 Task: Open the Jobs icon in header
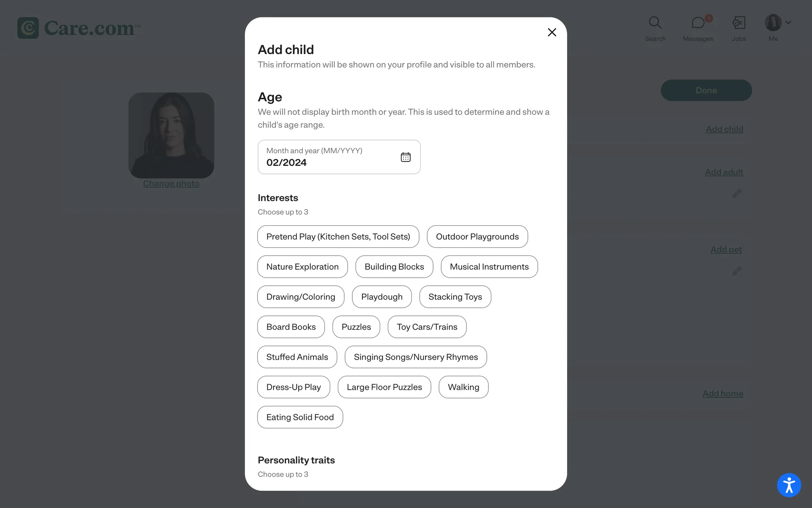[739, 23]
